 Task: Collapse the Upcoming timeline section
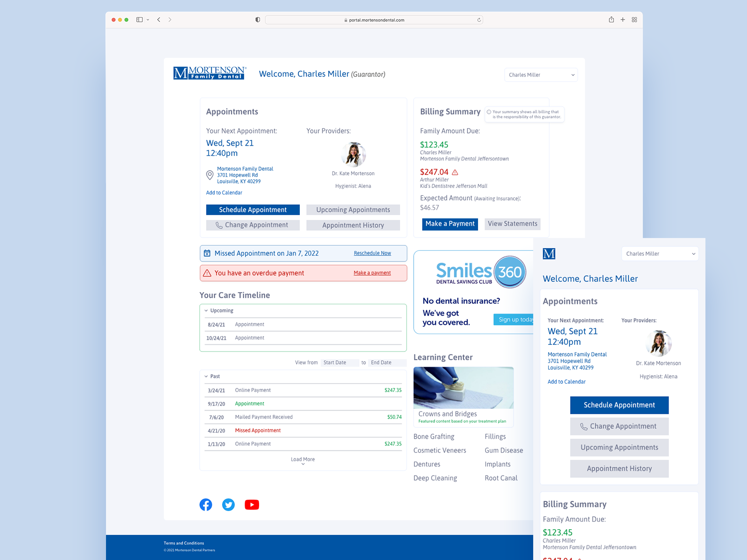pyautogui.click(x=206, y=310)
